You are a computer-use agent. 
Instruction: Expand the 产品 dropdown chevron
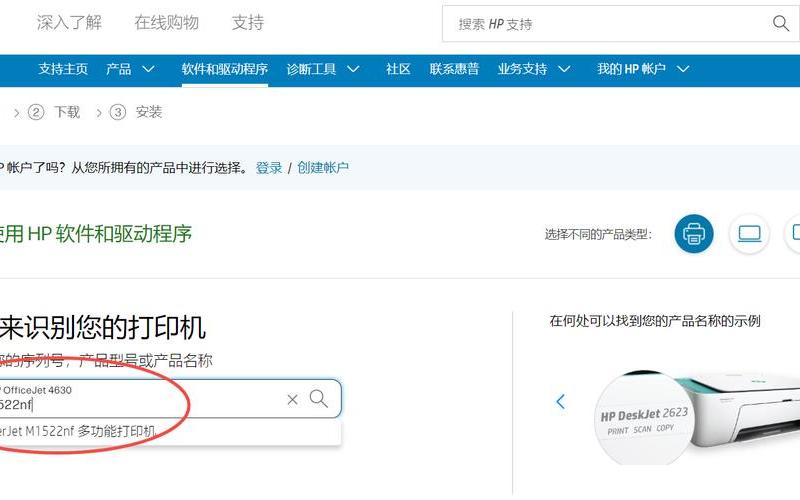[148, 69]
